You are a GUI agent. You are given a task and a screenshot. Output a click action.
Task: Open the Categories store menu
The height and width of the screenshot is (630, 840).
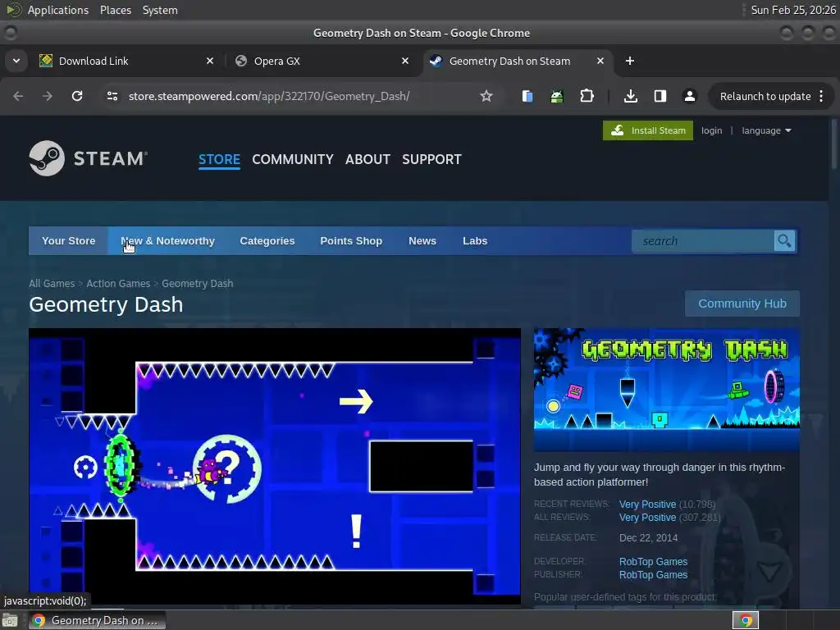click(x=267, y=241)
